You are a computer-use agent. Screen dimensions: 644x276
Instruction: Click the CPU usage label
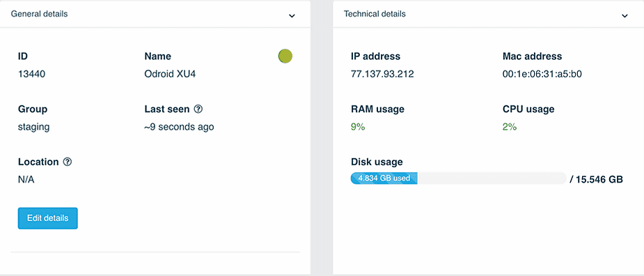click(x=528, y=109)
